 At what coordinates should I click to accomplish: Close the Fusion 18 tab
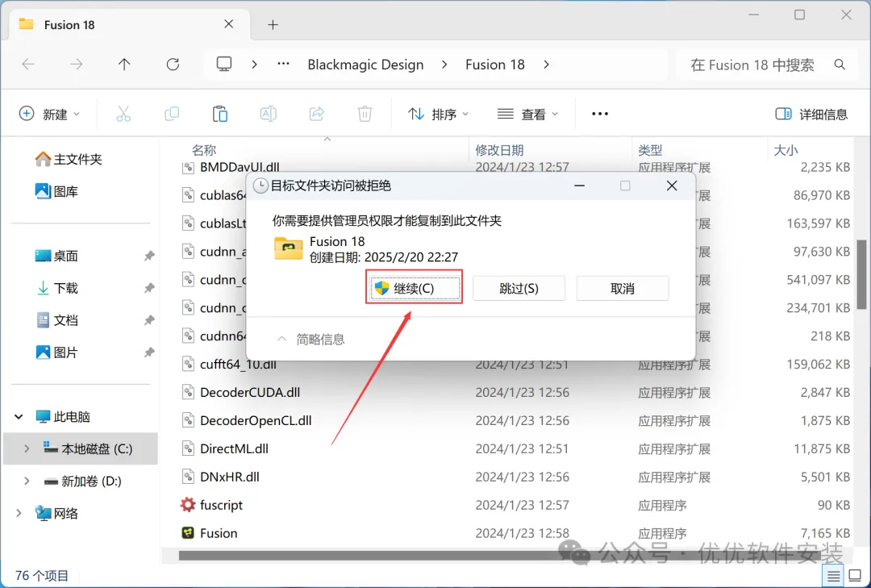tap(229, 24)
